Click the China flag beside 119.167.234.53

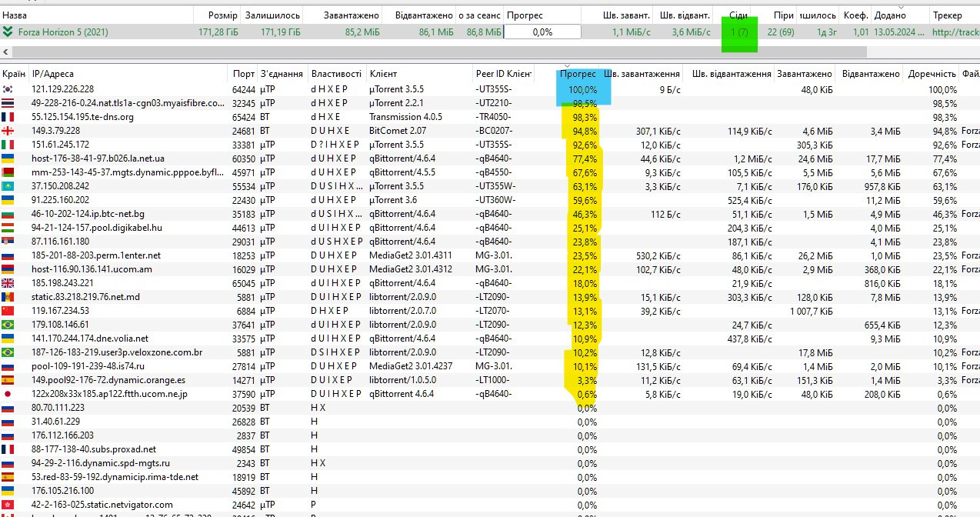coord(8,311)
